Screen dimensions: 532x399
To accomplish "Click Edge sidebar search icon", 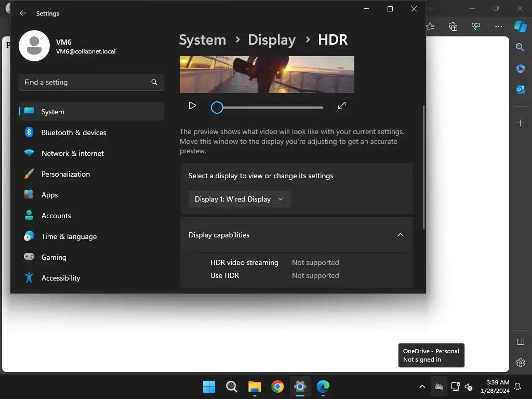I will point(520,47).
